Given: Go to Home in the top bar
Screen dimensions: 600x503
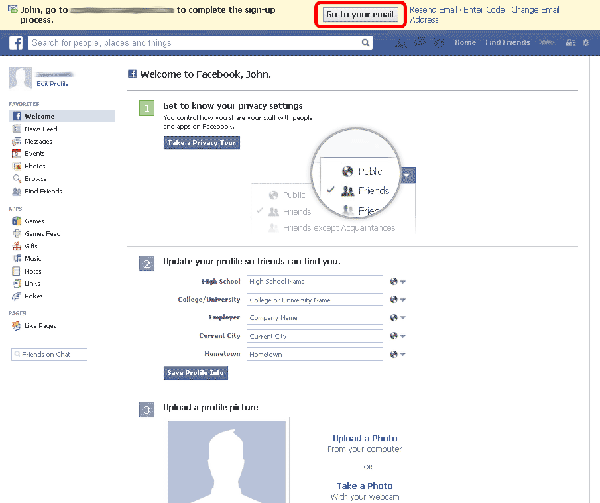Looking at the screenshot, I should tap(465, 42).
